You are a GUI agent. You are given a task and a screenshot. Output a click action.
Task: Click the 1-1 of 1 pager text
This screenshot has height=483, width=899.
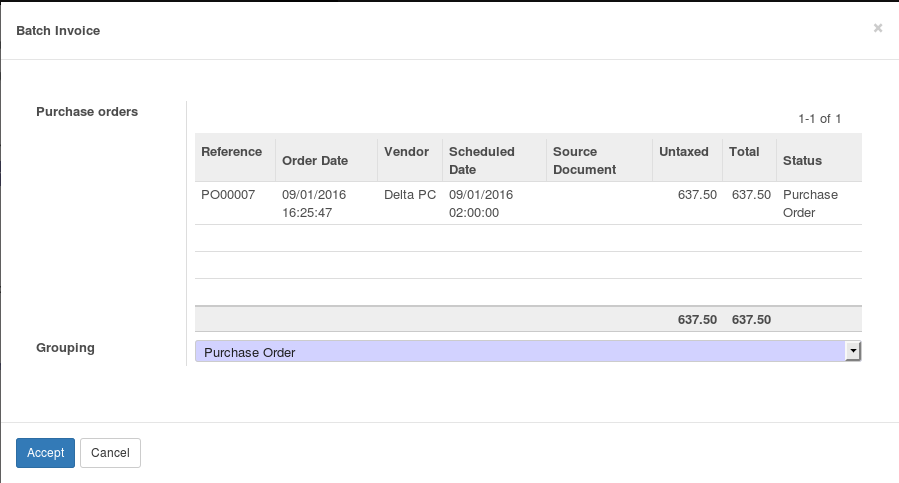click(x=819, y=119)
